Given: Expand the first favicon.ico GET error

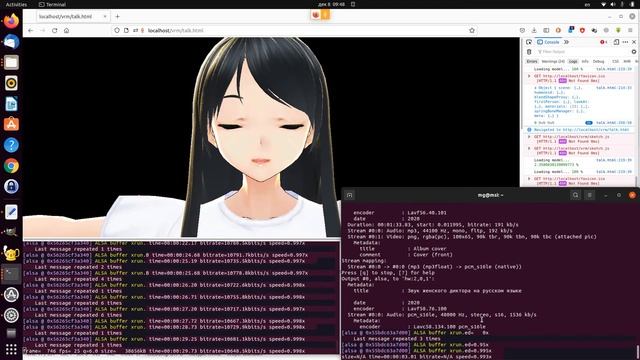Looking at the screenshot, I should tap(529, 76).
